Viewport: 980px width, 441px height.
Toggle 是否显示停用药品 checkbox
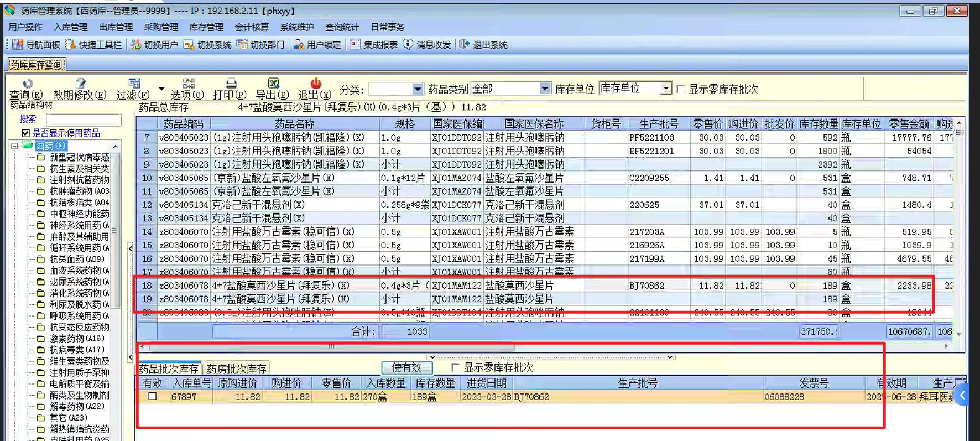click(25, 133)
